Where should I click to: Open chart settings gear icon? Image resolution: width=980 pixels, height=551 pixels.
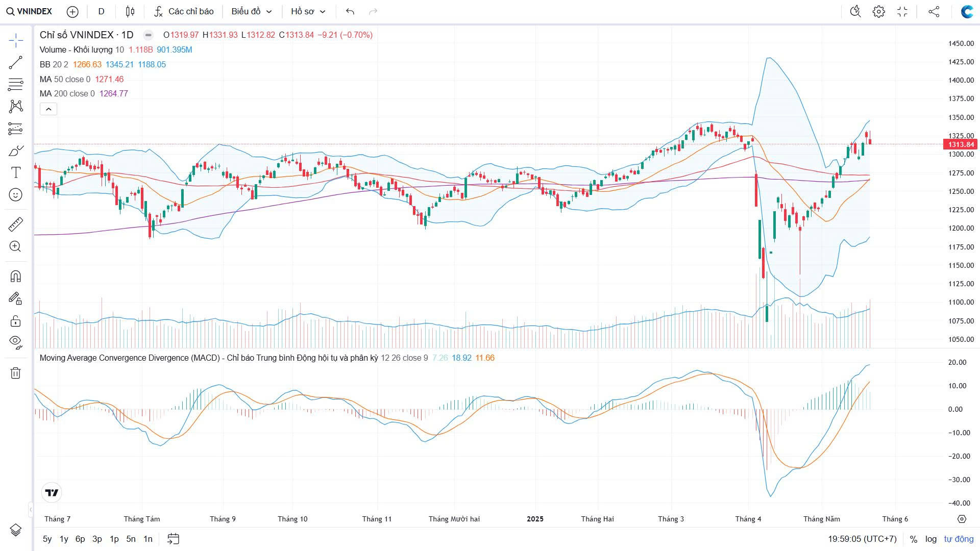pos(878,11)
